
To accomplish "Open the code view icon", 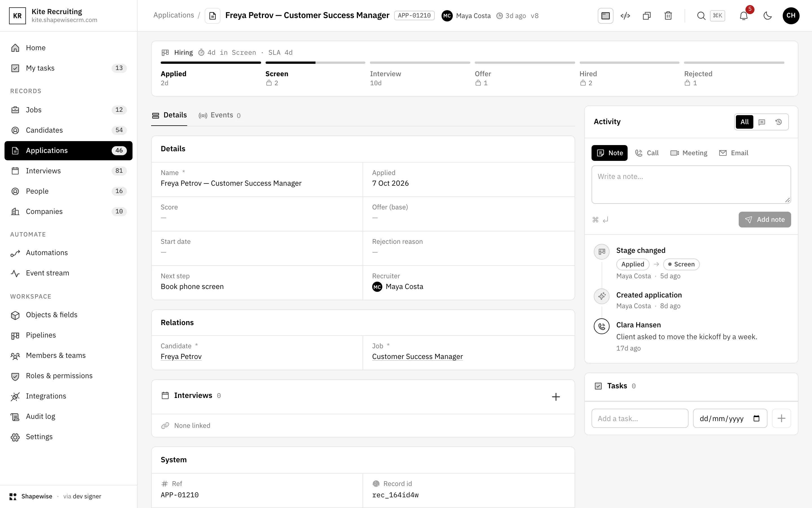I will pyautogui.click(x=625, y=16).
